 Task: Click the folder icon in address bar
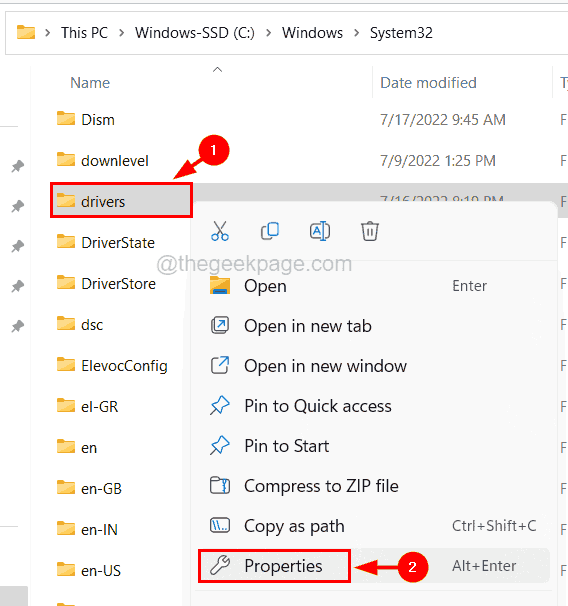click(26, 32)
